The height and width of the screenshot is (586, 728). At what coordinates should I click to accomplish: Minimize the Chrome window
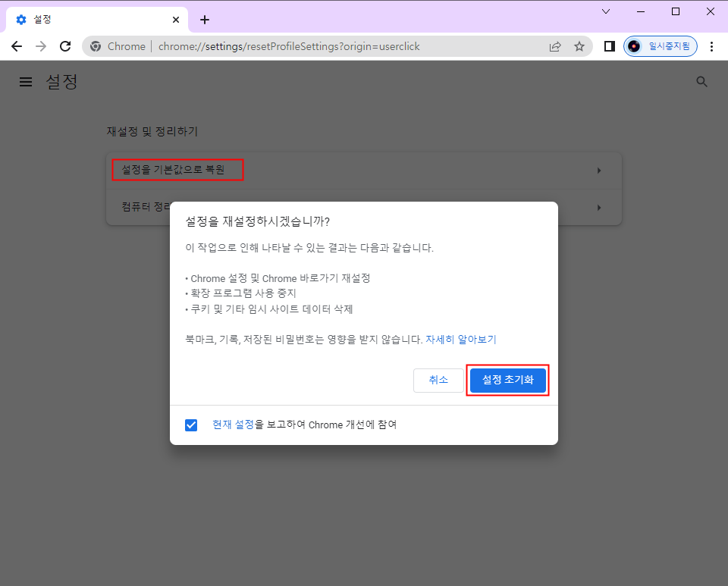coord(641,11)
